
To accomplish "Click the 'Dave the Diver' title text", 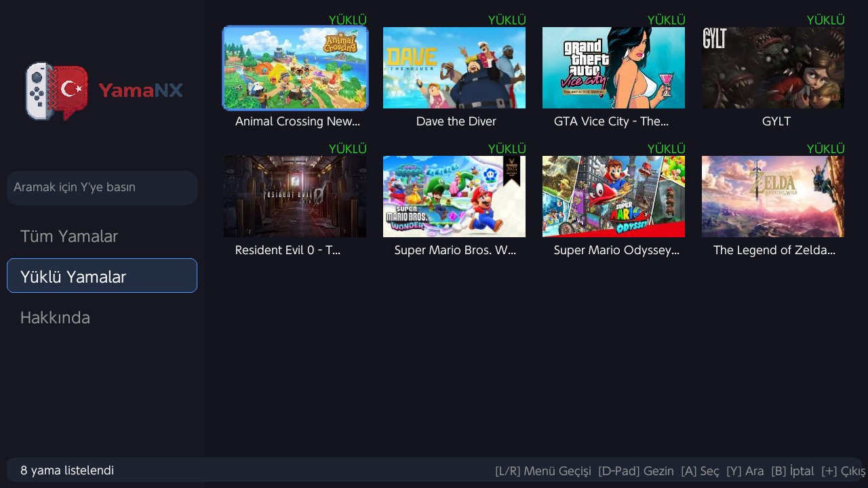I will 456,121.
